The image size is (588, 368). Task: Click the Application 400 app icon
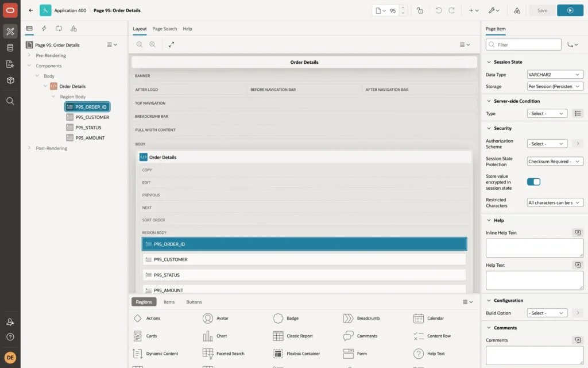[x=45, y=10]
